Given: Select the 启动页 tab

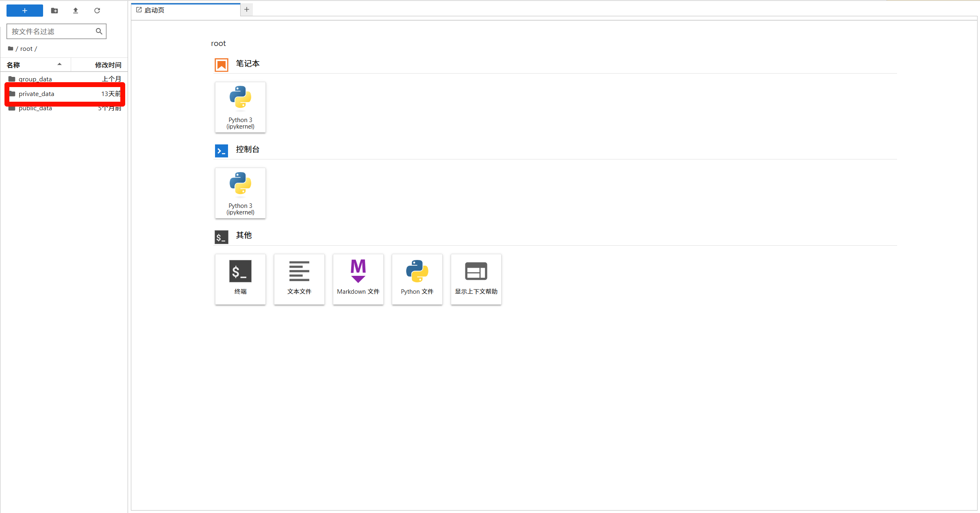Looking at the screenshot, I should (x=154, y=10).
